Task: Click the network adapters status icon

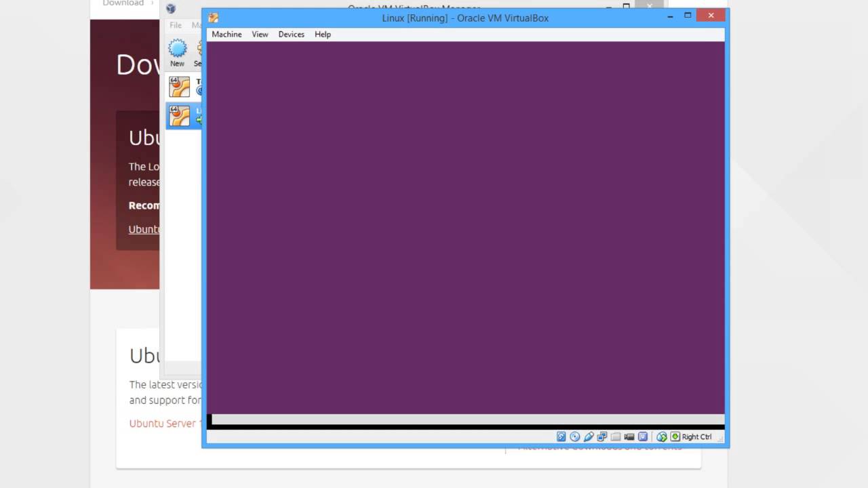Action: point(602,436)
